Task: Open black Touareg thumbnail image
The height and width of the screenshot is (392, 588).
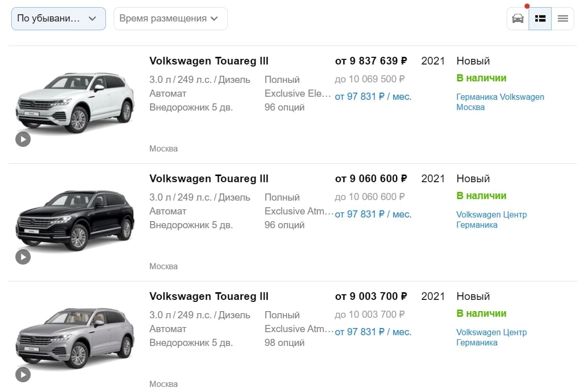Action: [x=75, y=220]
